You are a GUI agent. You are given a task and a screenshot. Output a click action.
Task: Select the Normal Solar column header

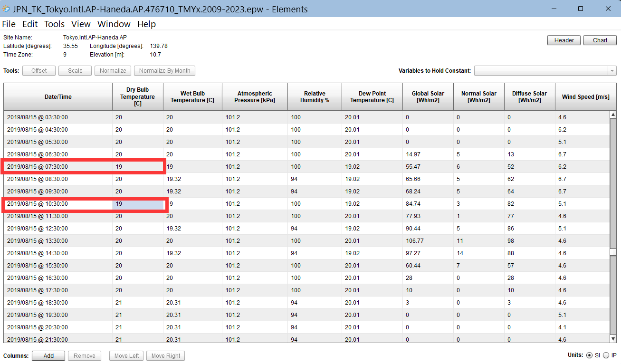pyautogui.click(x=479, y=97)
